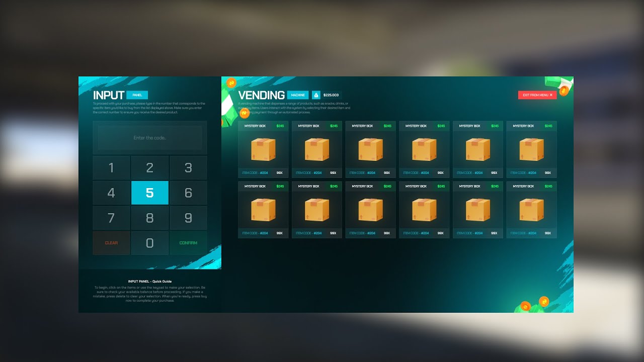This screenshot has height=362, width=644.
Task: Tap keypad digit 2
Action: pyautogui.click(x=149, y=167)
